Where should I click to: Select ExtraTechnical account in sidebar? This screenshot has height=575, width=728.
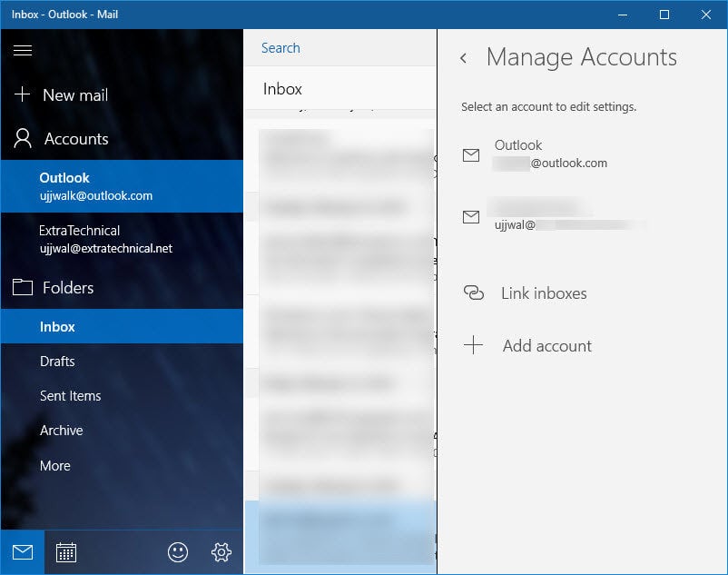pos(122,239)
